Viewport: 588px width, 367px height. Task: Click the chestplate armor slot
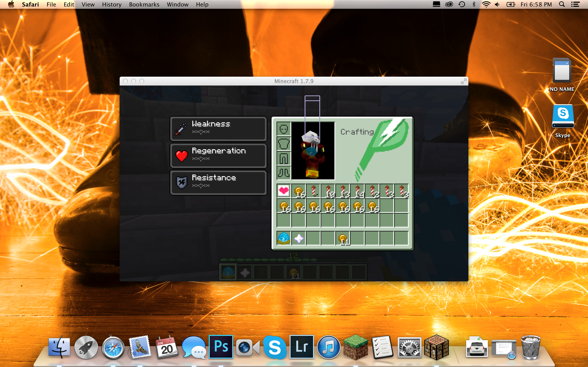(284, 144)
